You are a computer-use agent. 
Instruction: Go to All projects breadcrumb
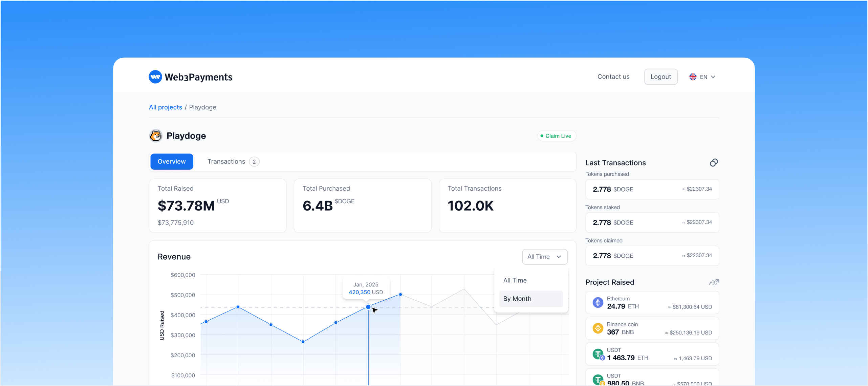166,107
